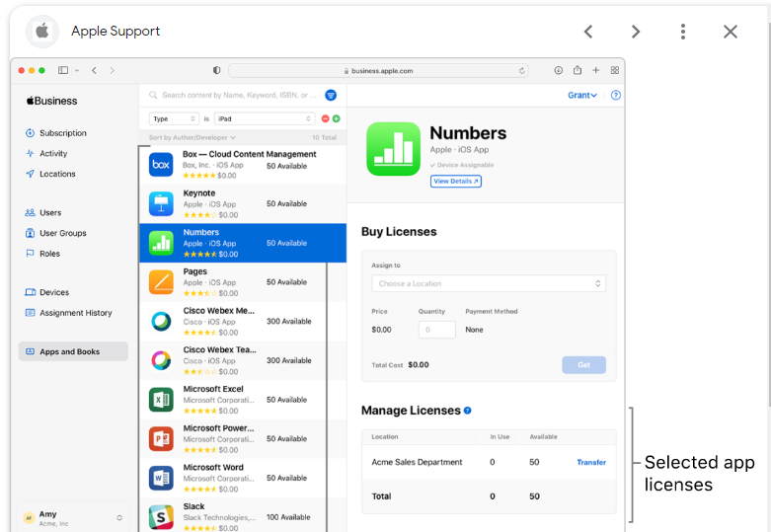Open Safari downloads icon
The width and height of the screenshot is (771, 532).
(x=558, y=70)
